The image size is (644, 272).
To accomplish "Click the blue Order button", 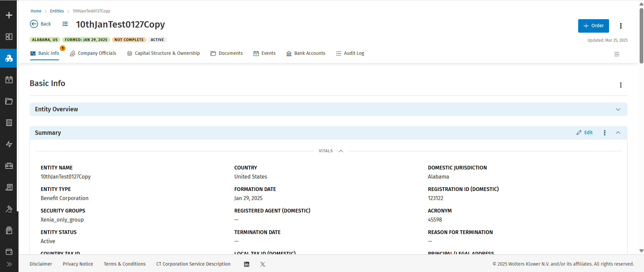I will [x=593, y=26].
